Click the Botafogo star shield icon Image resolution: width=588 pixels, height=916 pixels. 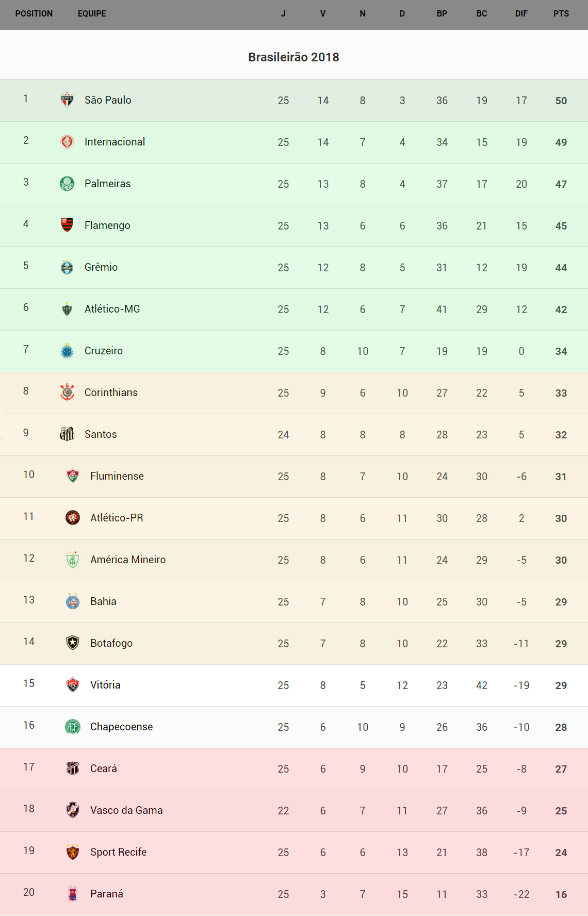[73, 643]
